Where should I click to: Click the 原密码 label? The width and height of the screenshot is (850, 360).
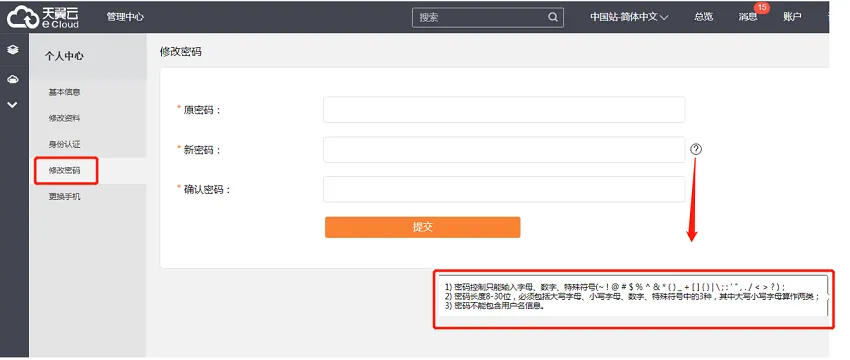[202, 110]
